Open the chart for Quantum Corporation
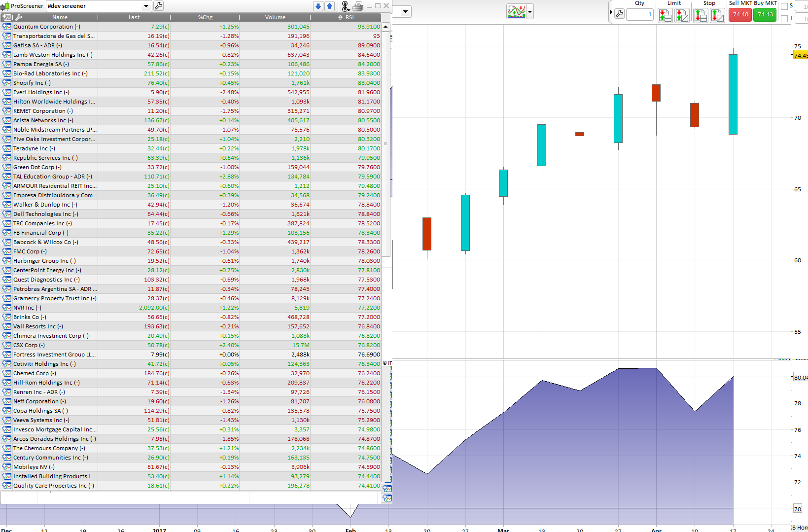The width and height of the screenshot is (808, 532). coord(7,27)
